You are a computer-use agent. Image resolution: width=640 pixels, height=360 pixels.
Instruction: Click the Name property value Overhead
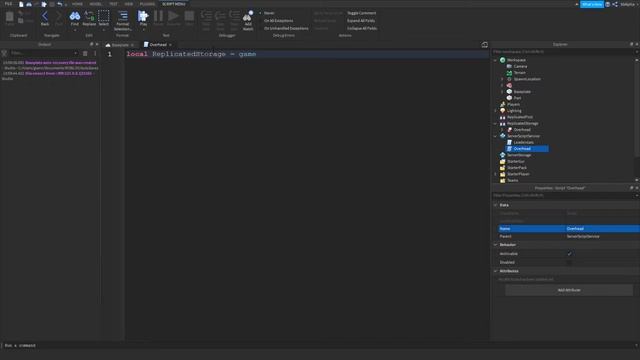point(602,229)
